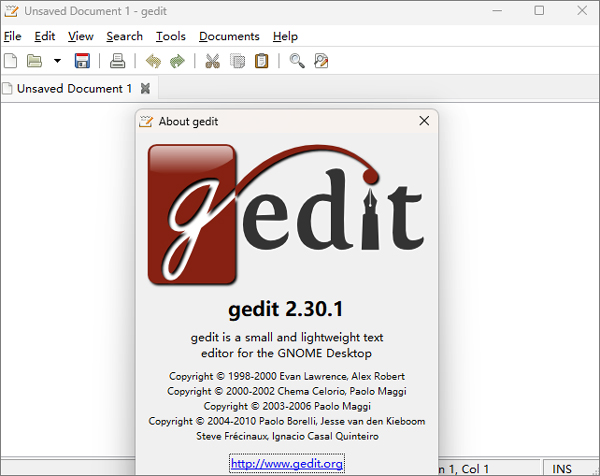
Task: Click the gedit logo image
Action: click(x=286, y=214)
